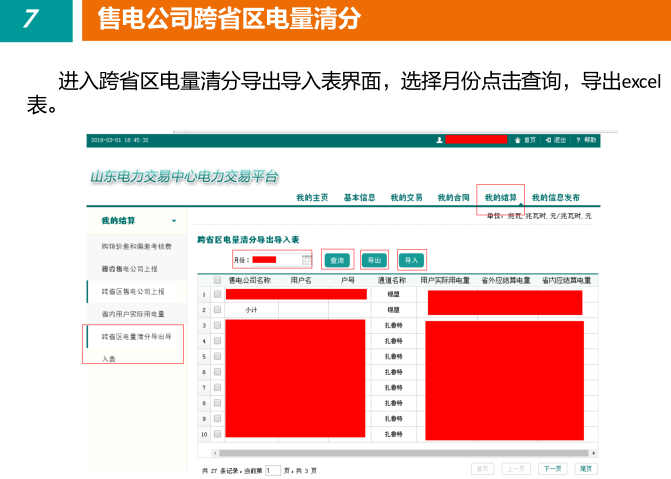Viewport: 671px width, 479px height.
Task: Click the 退出 logout icon
Action: pyautogui.click(x=546, y=140)
